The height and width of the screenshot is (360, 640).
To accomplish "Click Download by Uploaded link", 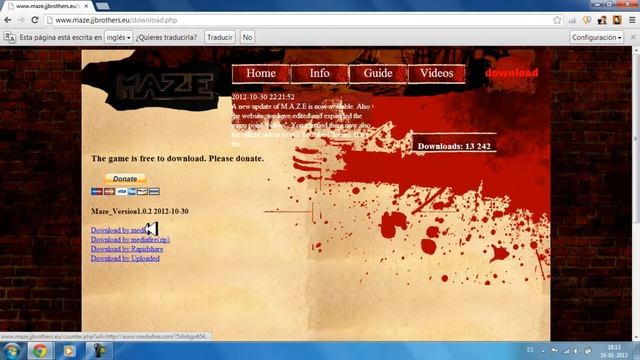I will pos(125,258).
